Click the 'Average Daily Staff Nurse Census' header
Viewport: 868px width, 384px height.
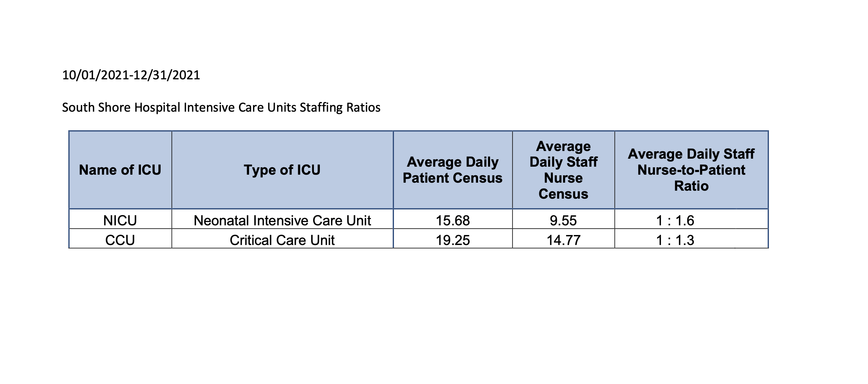click(563, 170)
